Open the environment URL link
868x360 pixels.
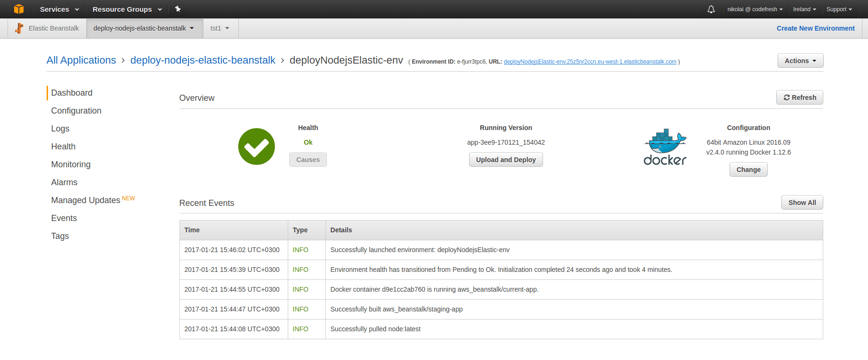590,62
